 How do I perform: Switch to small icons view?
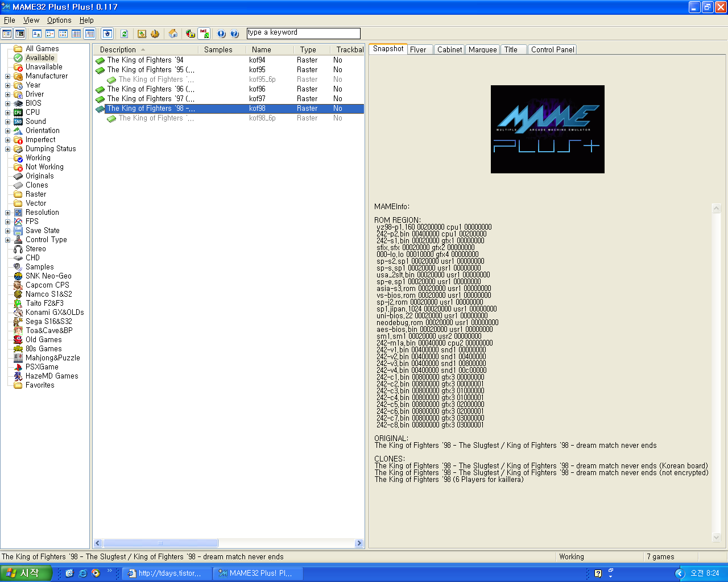point(50,34)
